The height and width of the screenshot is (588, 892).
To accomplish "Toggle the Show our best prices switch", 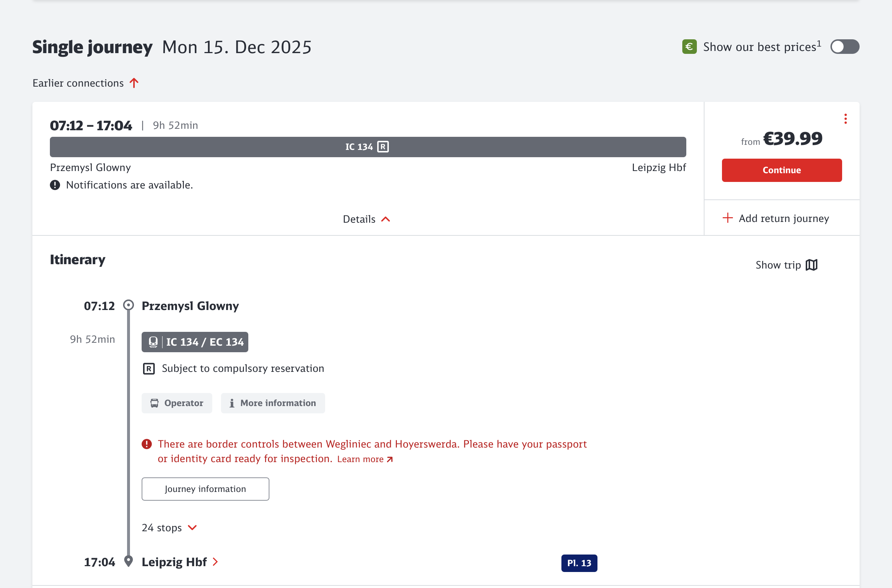I will point(844,47).
